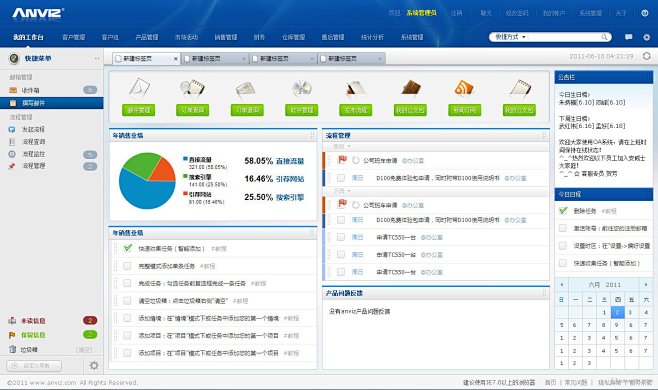Uncheck 删除任务 in 今日日程 panel
This screenshot has width=658, height=390.
click(563, 211)
